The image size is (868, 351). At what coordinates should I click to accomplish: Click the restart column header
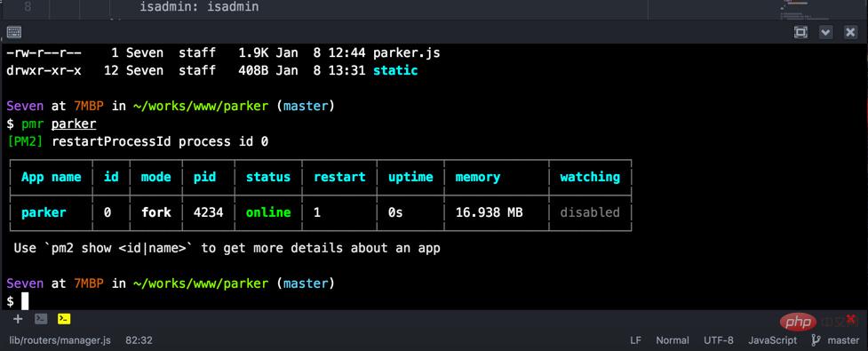click(x=339, y=177)
